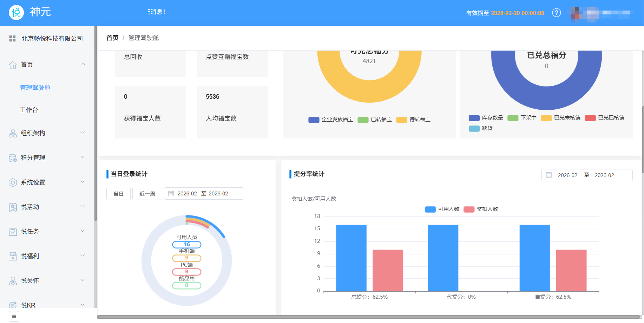Toggle 企业发放福宝 in donut legend

point(331,119)
